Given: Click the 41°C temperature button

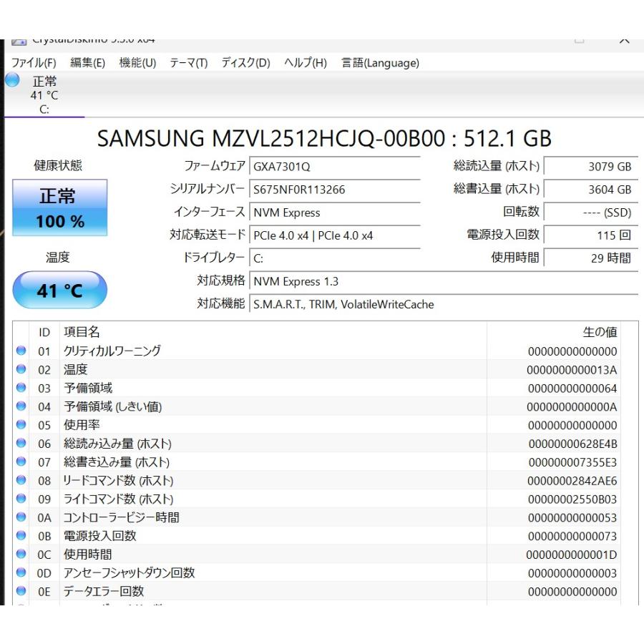Looking at the screenshot, I should tap(59, 290).
